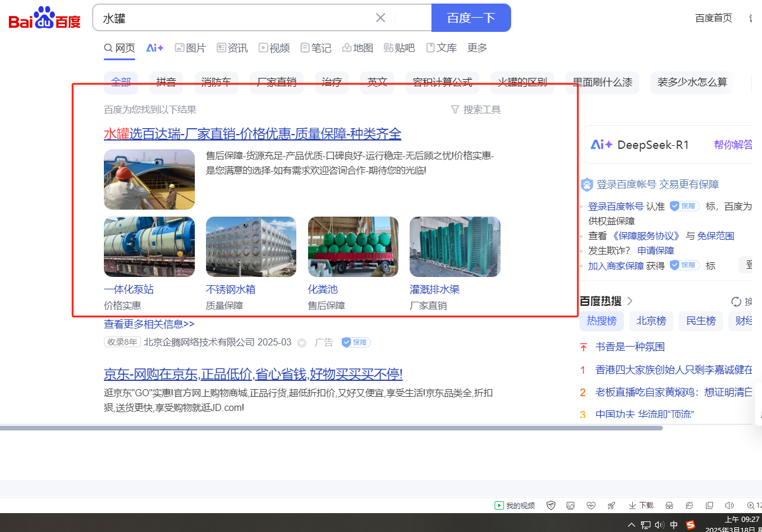Expand 百度热搜 with the chevron

[630, 301]
